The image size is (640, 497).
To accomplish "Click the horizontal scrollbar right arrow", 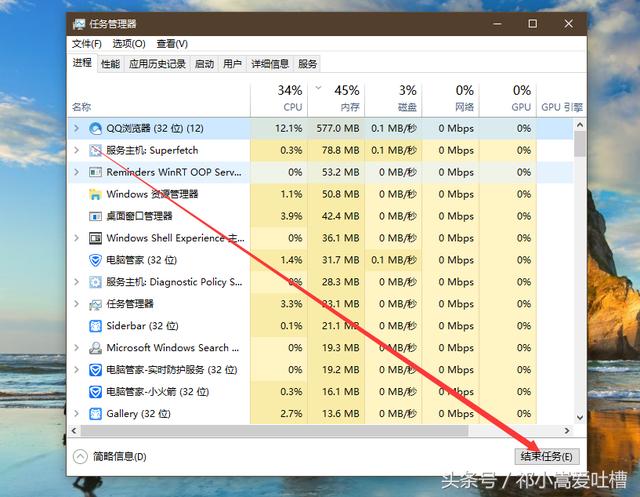I will click(x=567, y=430).
